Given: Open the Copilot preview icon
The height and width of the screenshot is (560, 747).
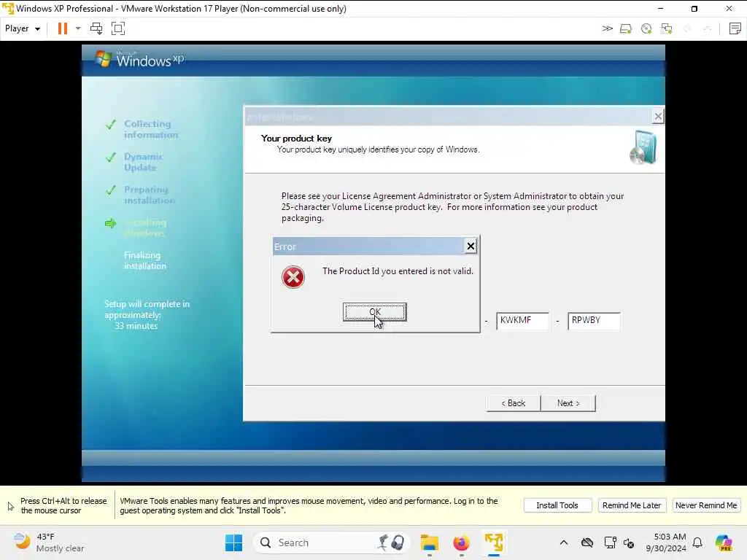Looking at the screenshot, I should click(x=724, y=542).
